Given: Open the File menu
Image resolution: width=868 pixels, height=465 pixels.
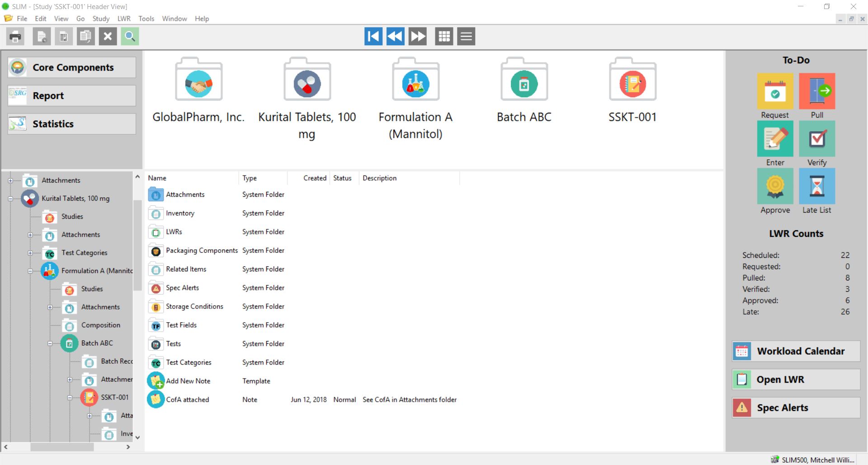Looking at the screenshot, I should [22, 19].
